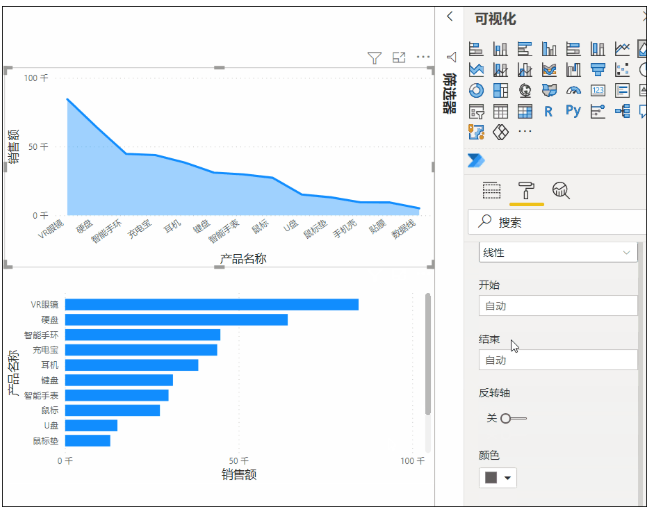Select the stacked bar chart visual

[476, 49]
